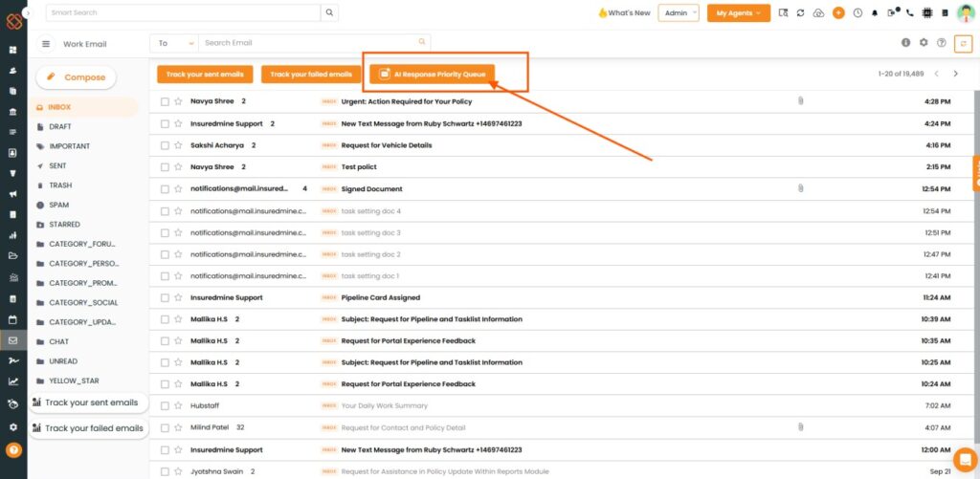Expand the My Agents dropdown
Screen dimensions: 980x479
click(x=738, y=12)
